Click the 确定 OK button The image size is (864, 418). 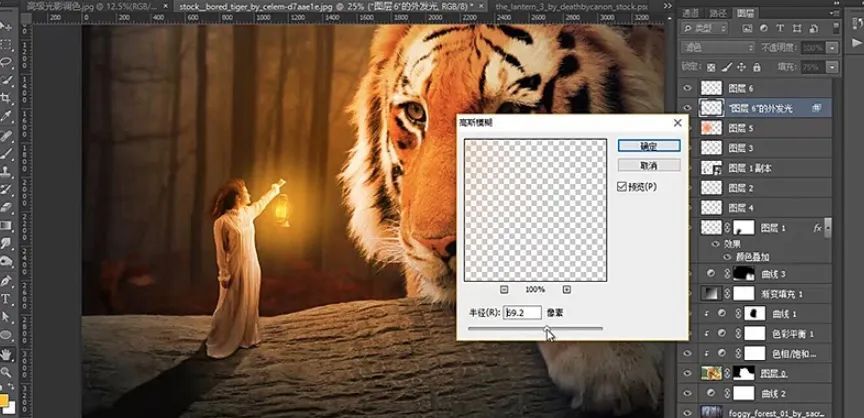pyautogui.click(x=649, y=146)
